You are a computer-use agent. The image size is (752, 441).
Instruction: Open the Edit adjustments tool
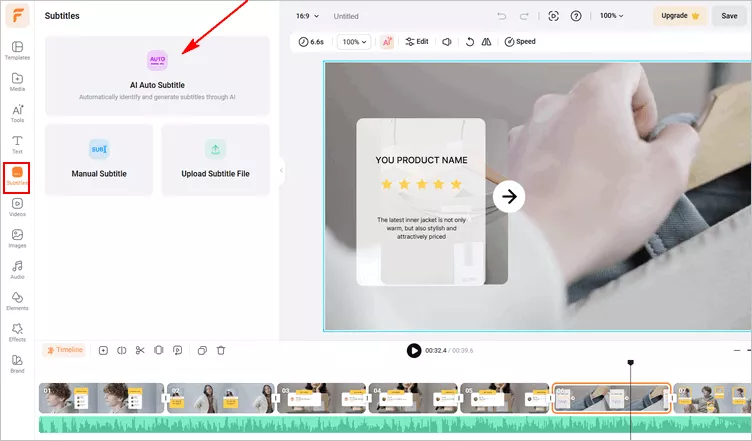[417, 42]
